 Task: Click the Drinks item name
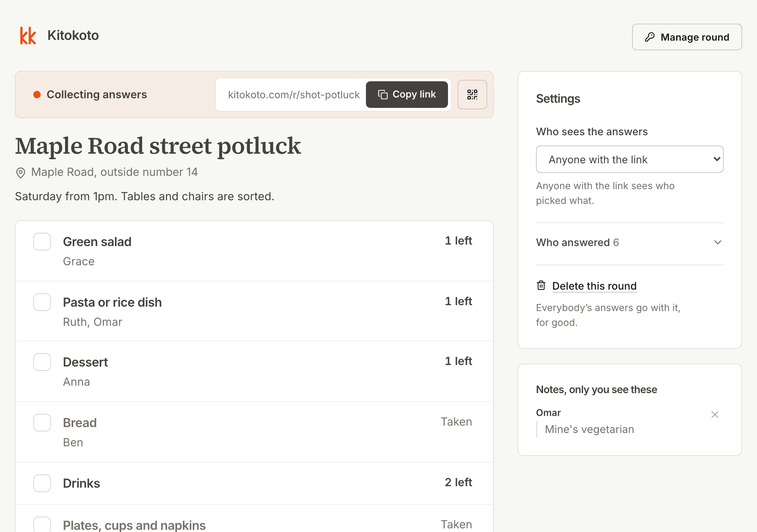pyautogui.click(x=82, y=483)
